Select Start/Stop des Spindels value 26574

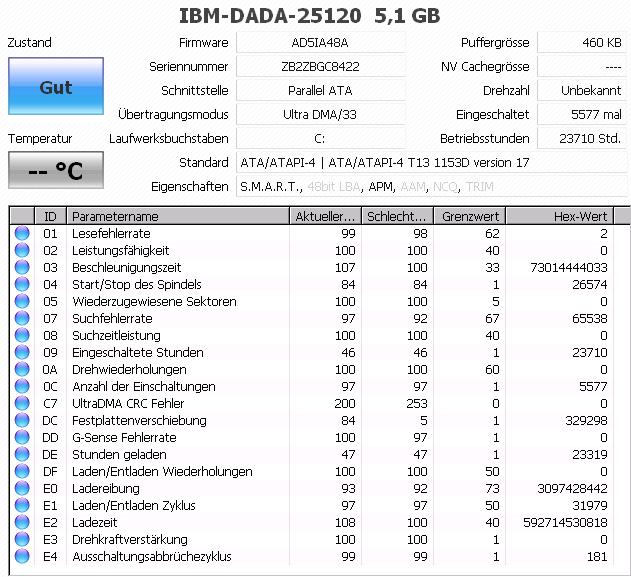coord(590,284)
